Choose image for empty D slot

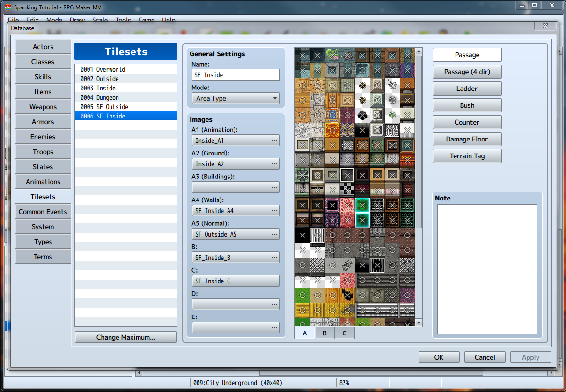[x=236, y=304]
